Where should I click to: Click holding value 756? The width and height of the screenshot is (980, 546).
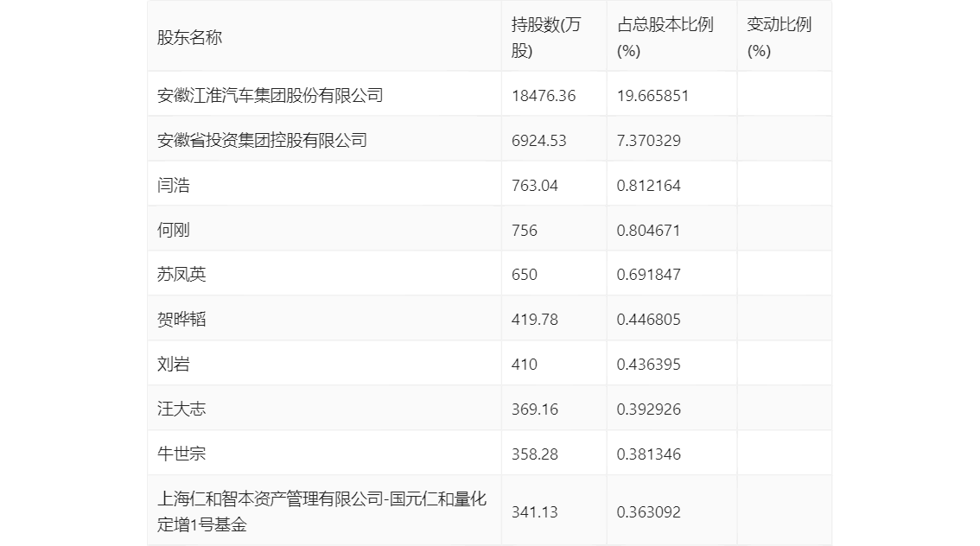525,231
